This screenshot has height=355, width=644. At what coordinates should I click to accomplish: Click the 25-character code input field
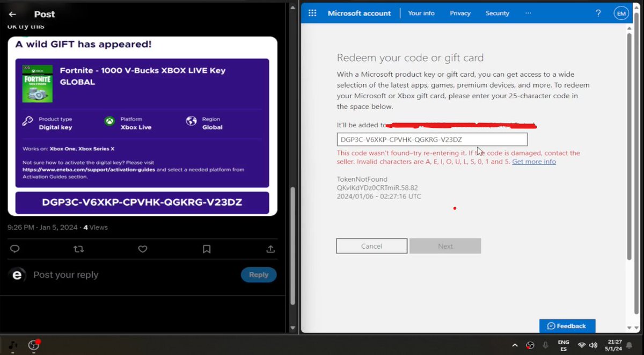tap(432, 140)
